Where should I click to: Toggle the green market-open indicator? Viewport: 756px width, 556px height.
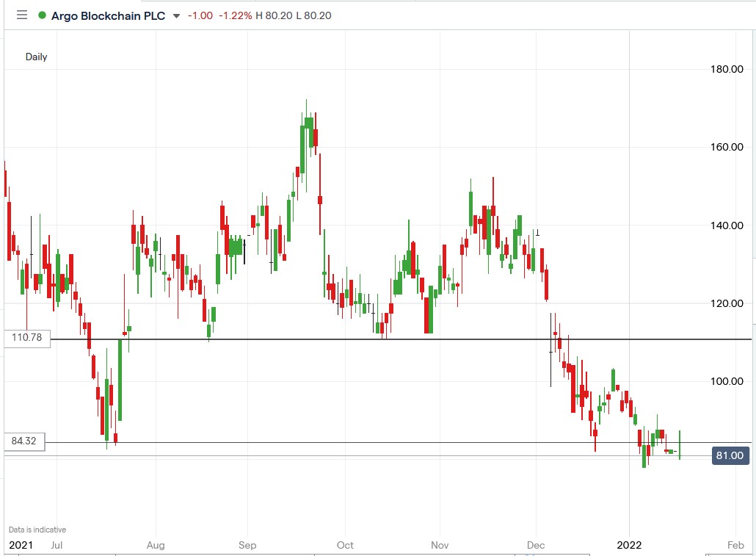point(43,15)
